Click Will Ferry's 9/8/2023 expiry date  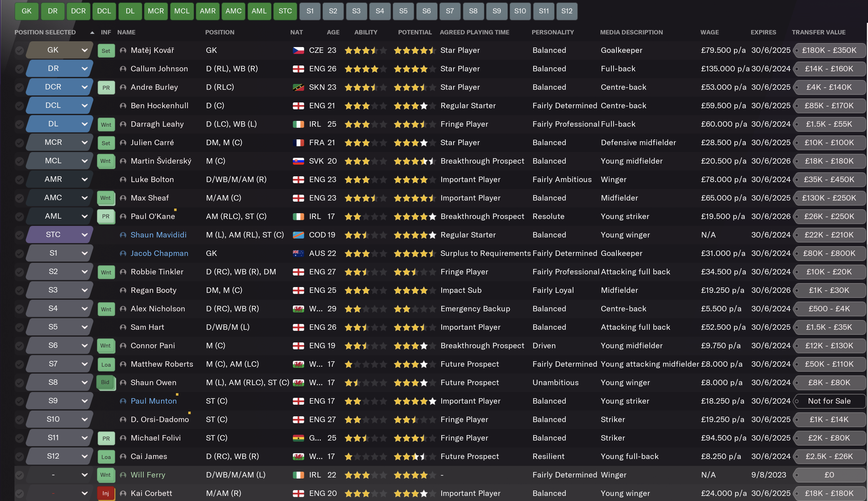[x=769, y=475]
